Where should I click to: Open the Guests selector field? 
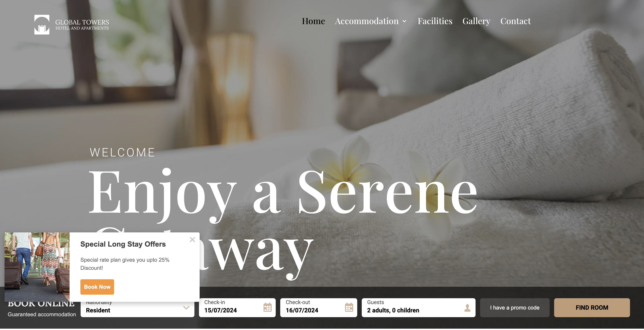point(418,308)
